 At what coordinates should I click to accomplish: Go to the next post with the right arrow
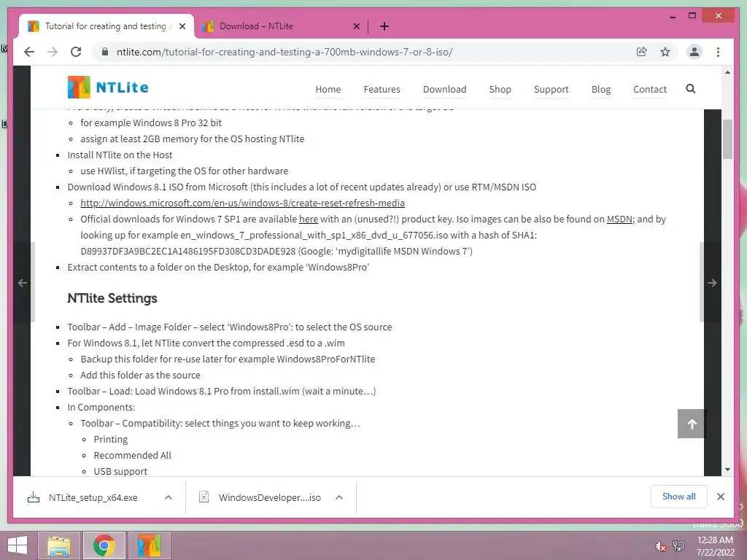pyautogui.click(x=712, y=283)
